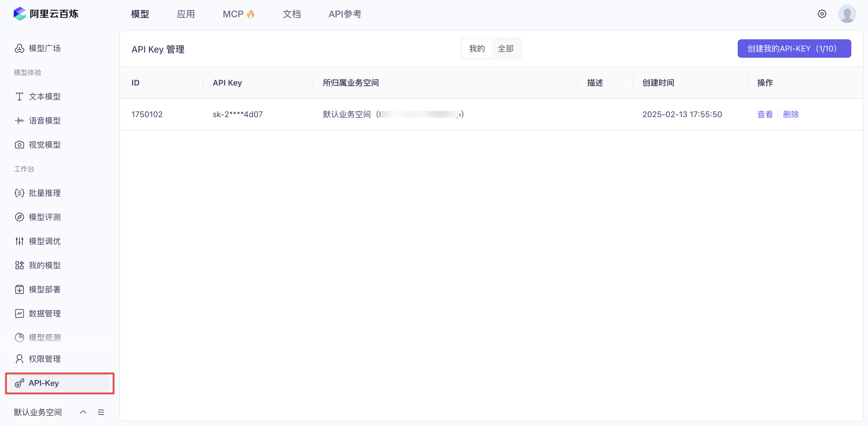Delete API key 1750102 using 删除

coord(791,114)
